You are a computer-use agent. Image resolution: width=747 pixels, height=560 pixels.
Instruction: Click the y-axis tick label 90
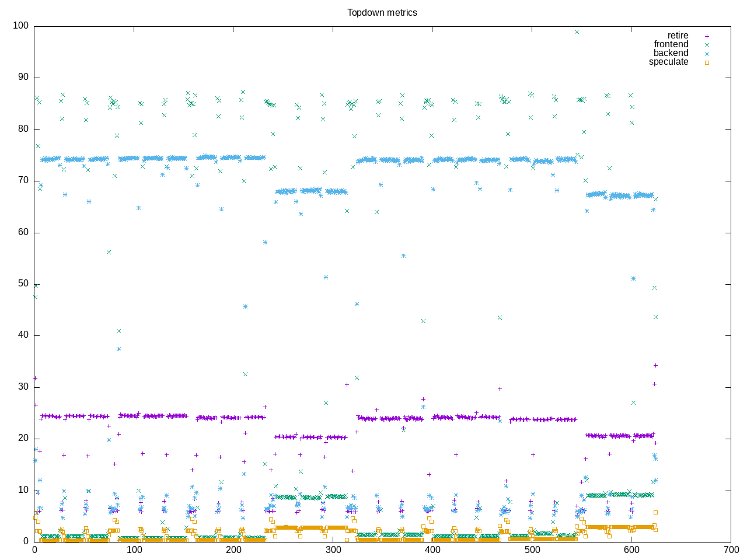coord(23,77)
